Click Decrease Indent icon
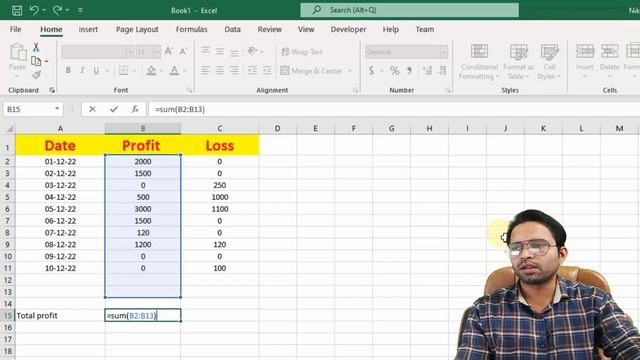This screenshot has width=640, height=360. coord(253,71)
